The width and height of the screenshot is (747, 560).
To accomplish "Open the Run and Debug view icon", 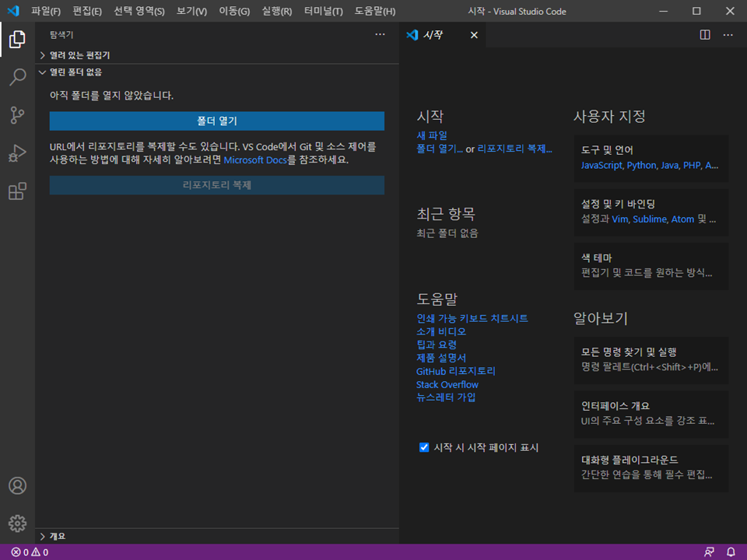I will click(x=17, y=153).
